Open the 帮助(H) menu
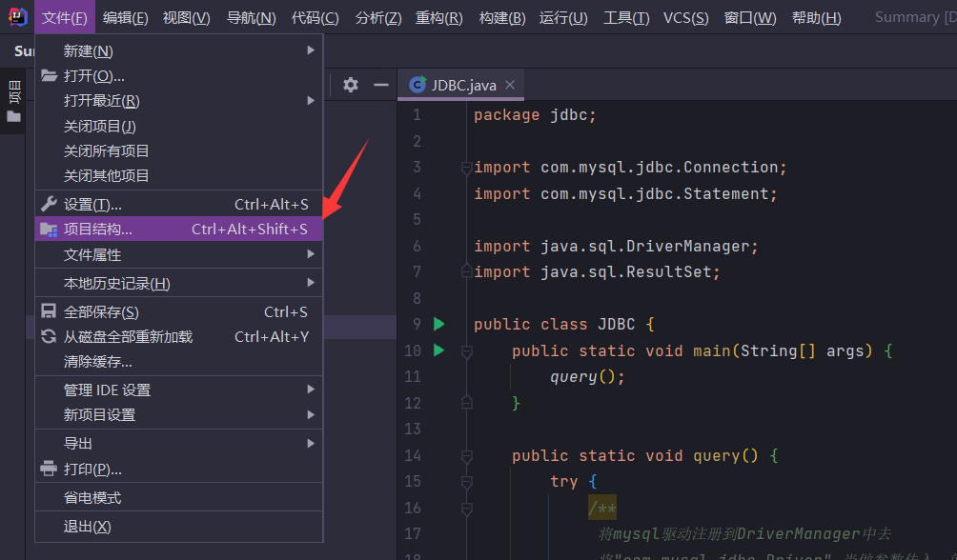Viewport: 957px width, 560px height. pyautogui.click(x=816, y=17)
